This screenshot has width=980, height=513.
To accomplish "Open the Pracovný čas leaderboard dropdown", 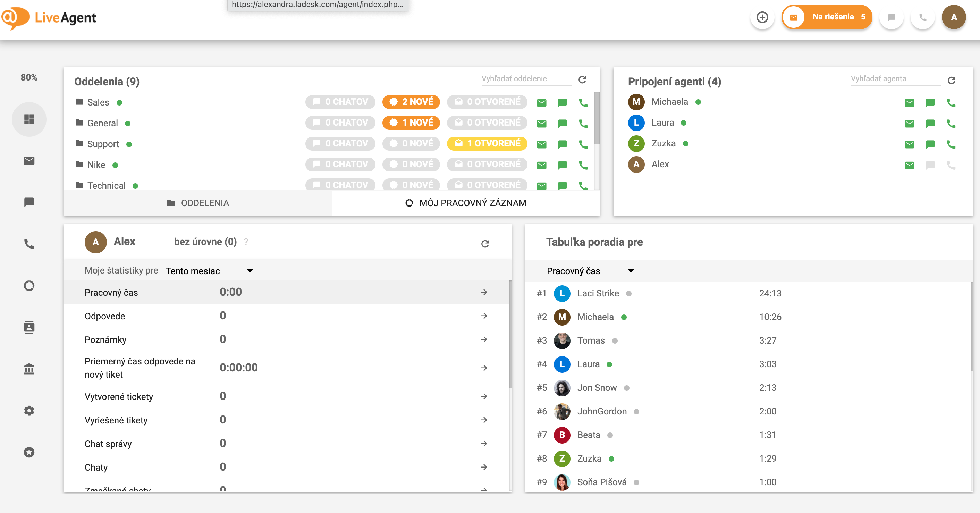I will (590, 271).
